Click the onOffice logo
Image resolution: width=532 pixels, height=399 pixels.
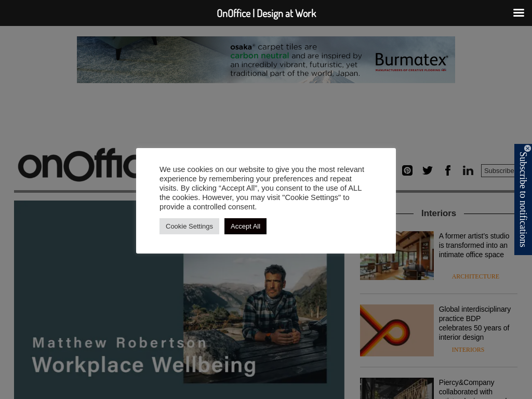tap(77, 165)
